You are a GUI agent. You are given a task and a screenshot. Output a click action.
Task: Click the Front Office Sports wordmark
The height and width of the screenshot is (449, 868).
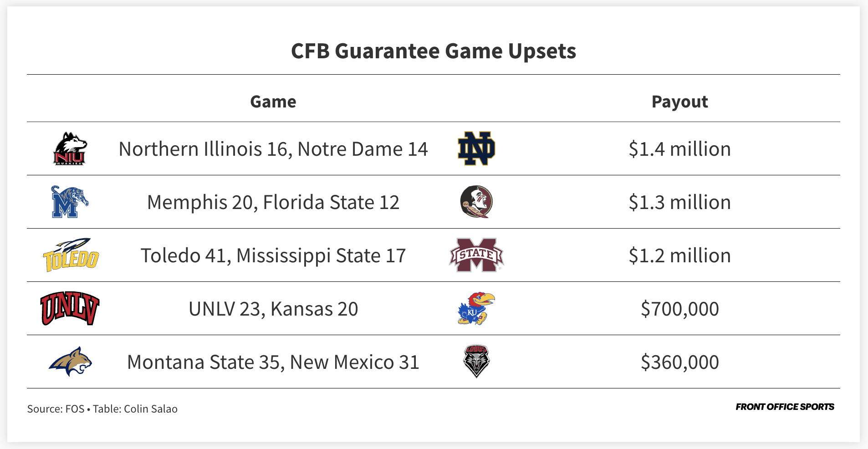click(x=785, y=407)
